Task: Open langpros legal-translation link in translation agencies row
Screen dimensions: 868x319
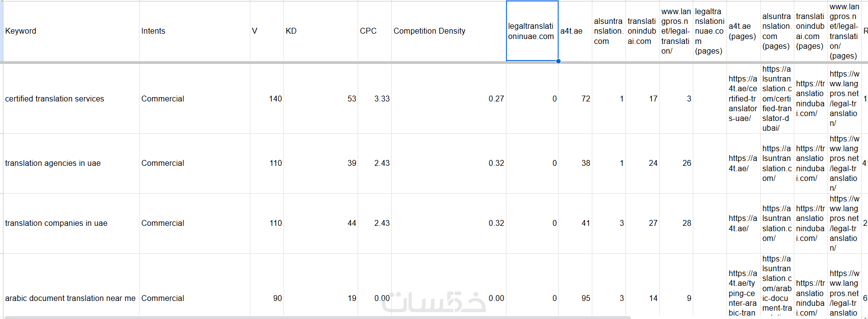Action: 844,163
